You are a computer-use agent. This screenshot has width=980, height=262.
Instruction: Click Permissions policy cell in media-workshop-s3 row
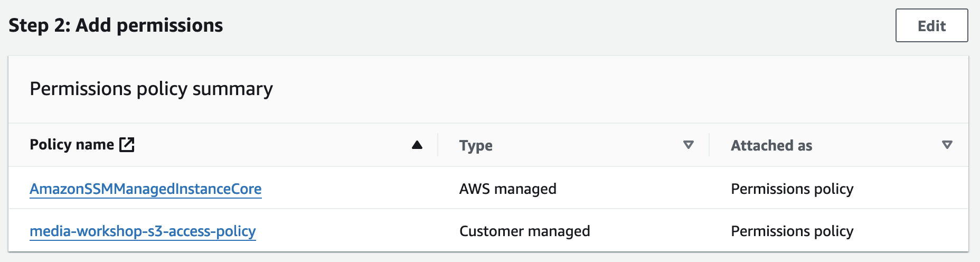coord(792,231)
